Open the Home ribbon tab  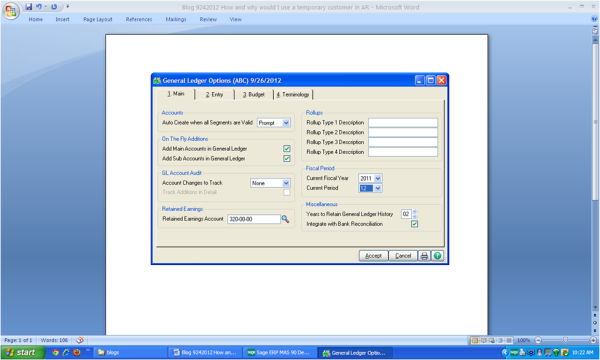click(36, 19)
